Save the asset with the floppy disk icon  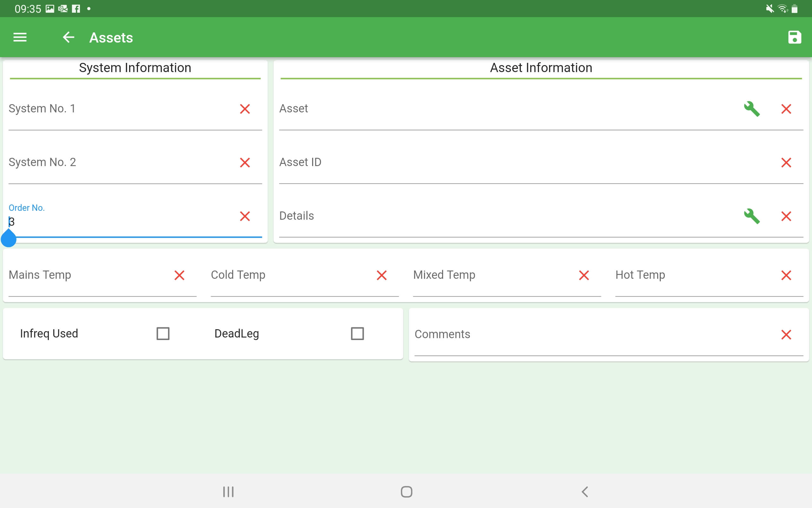click(794, 37)
